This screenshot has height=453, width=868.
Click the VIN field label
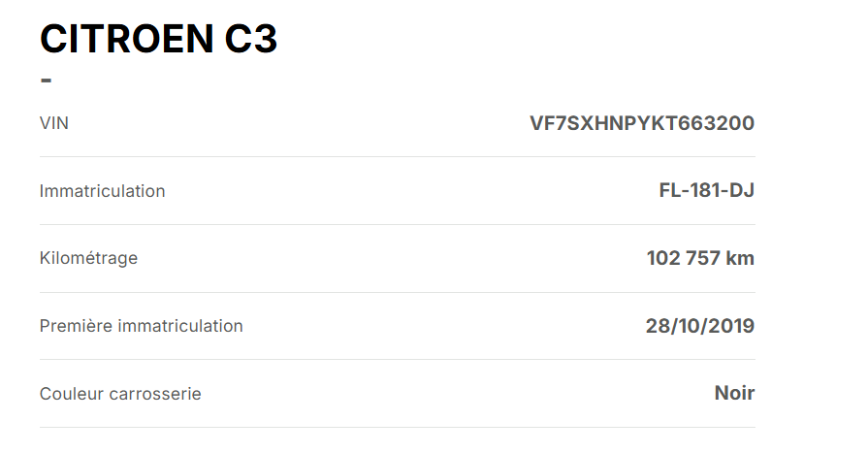54,123
